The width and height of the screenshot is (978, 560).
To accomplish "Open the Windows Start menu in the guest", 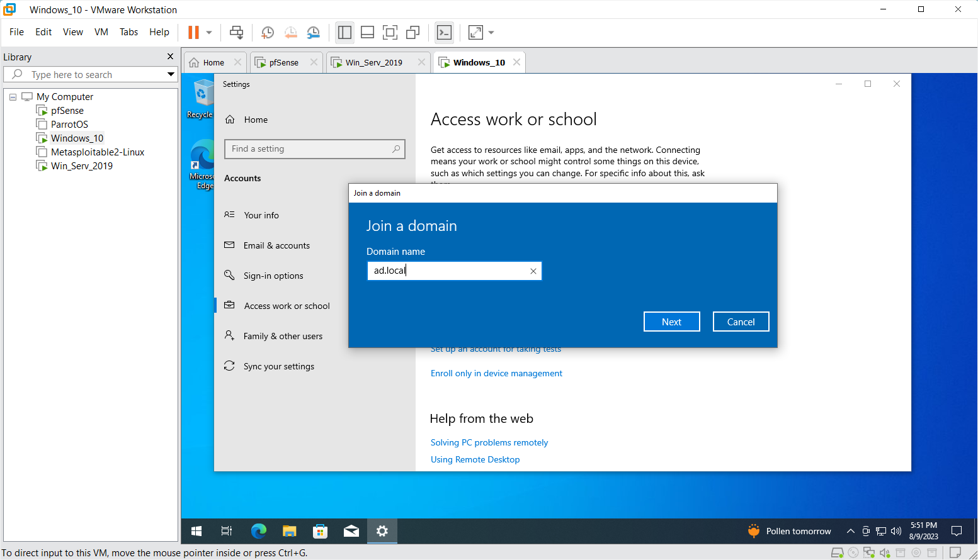I will pyautogui.click(x=196, y=531).
